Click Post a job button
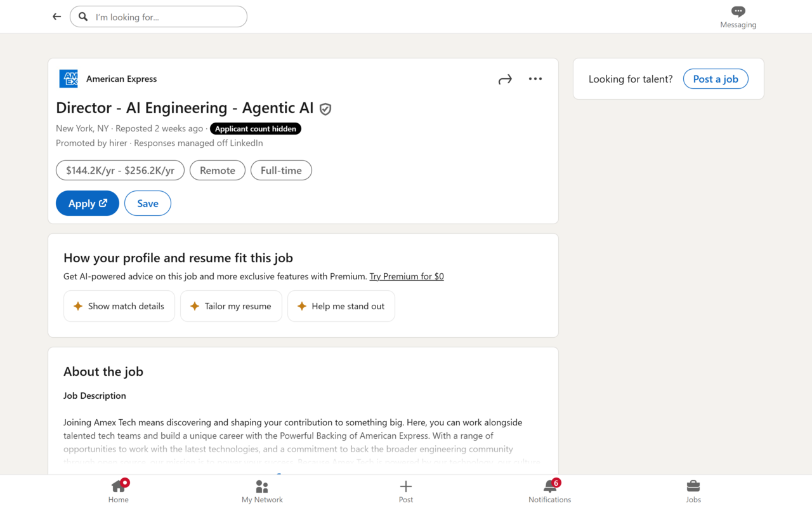 (x=716, y=79)
